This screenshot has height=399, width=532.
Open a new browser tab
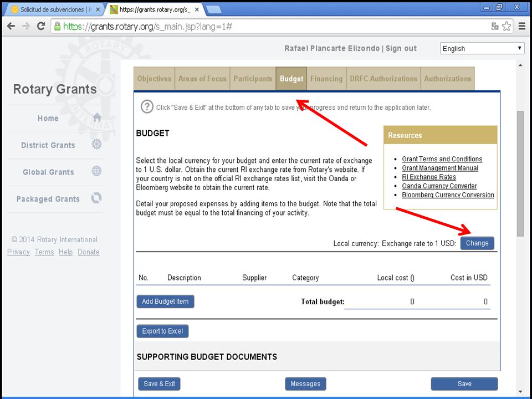tap(214, 10)
